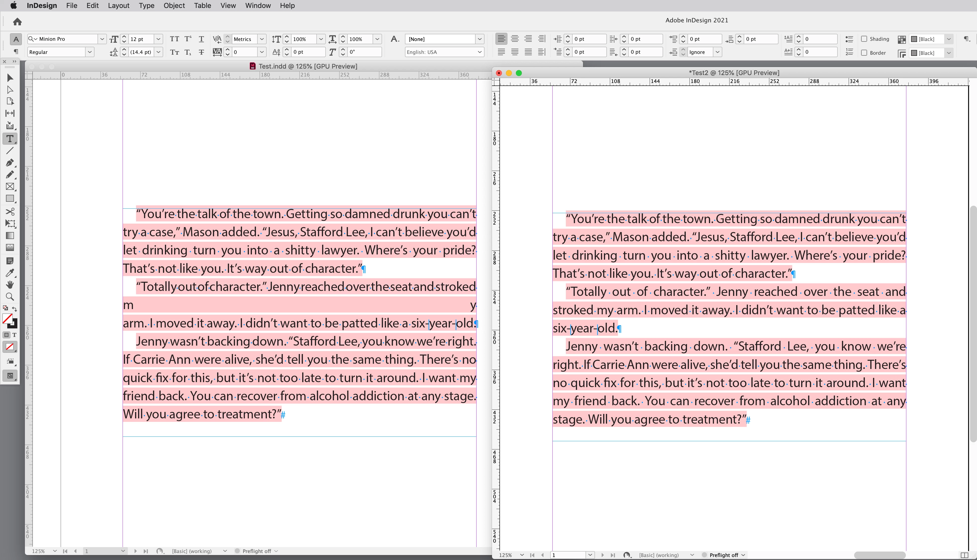977x560 pixels.
Task: Click the [Basic] (working) status label
Action: pos(192,551)
